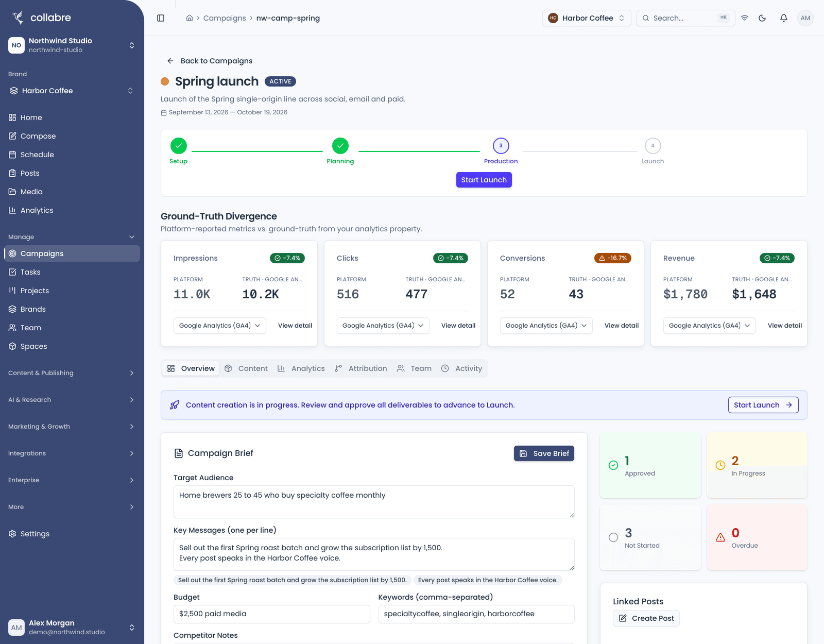Collapse the Manage section

pyautogui.click(x=72, y=237)
